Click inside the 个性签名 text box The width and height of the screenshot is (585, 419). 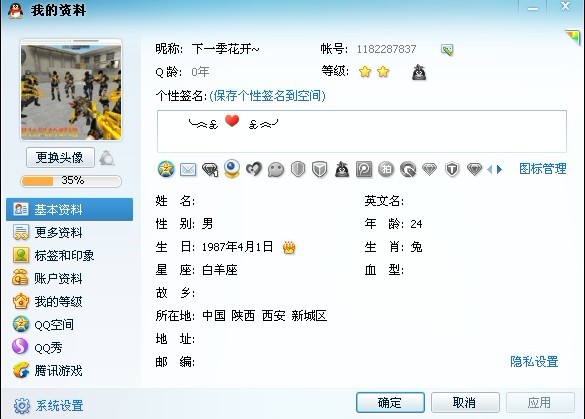362,131
